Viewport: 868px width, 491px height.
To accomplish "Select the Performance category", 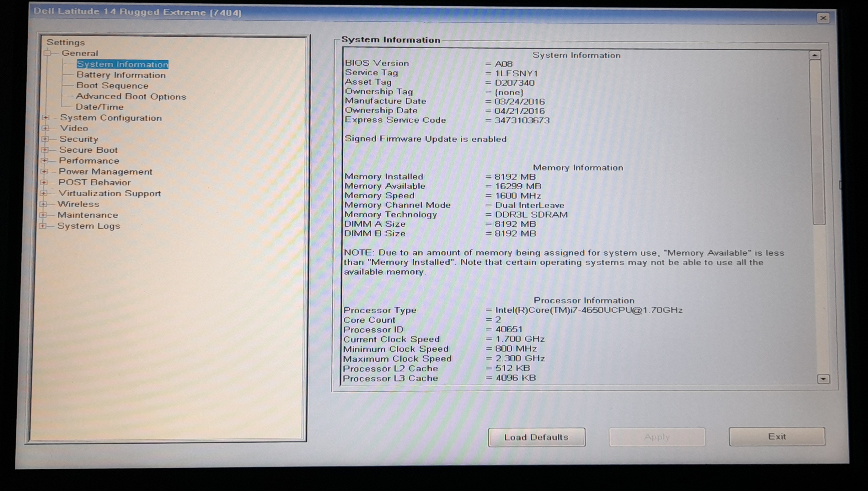I will click(x=89, y=160).
